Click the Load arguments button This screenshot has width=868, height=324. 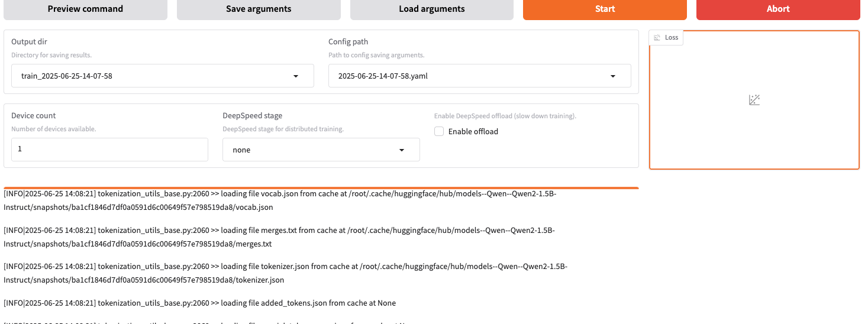coord(431,9)
